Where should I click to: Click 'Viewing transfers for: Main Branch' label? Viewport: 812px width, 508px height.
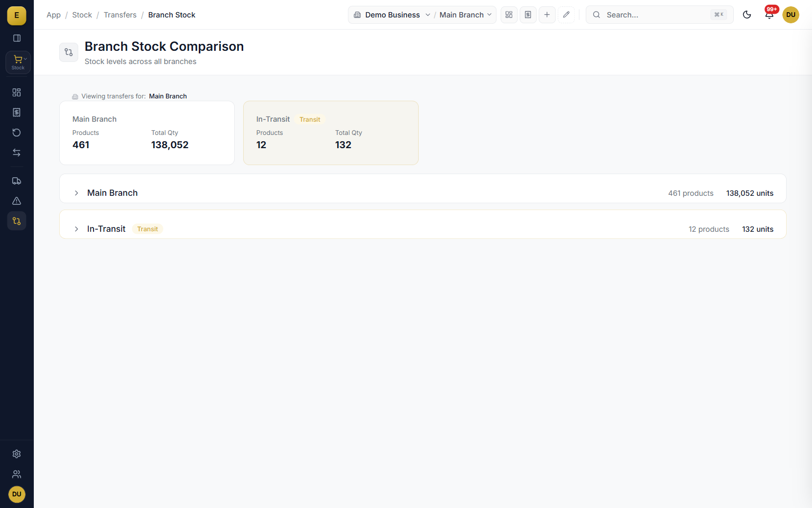(130, 96)
